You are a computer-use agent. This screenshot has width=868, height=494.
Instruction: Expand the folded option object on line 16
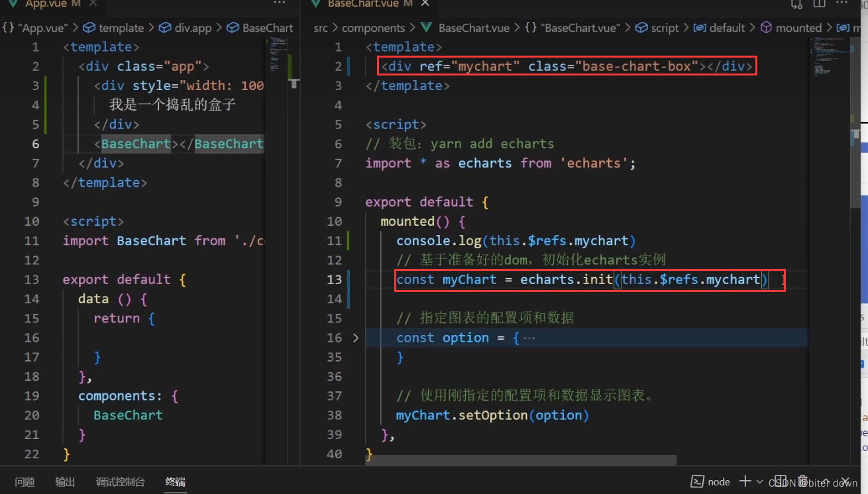356,338
